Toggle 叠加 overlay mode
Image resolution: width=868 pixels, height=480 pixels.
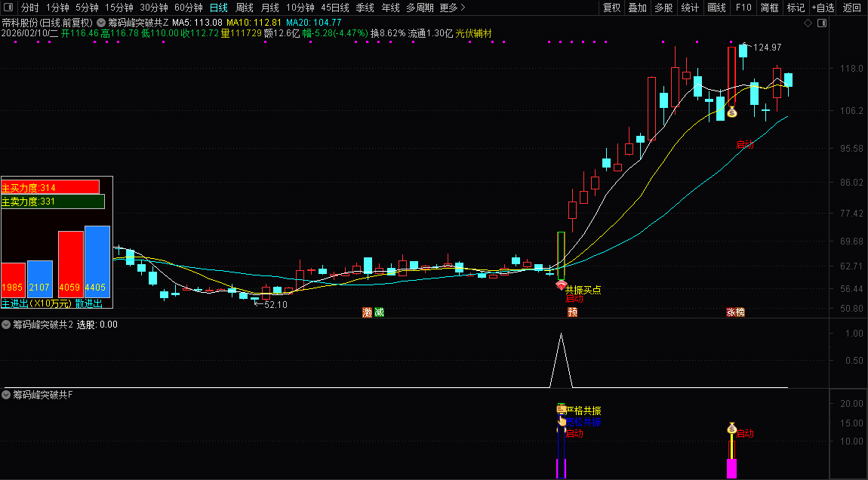(638, 8)
